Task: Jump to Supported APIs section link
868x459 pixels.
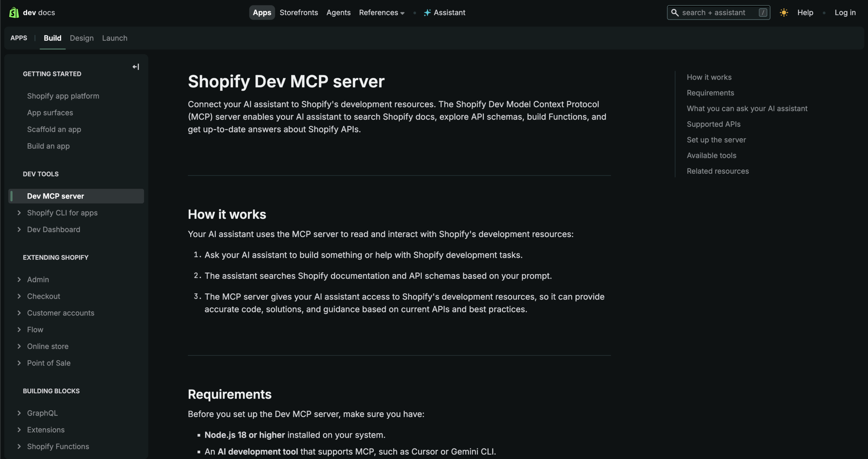Action: [713, 124]
